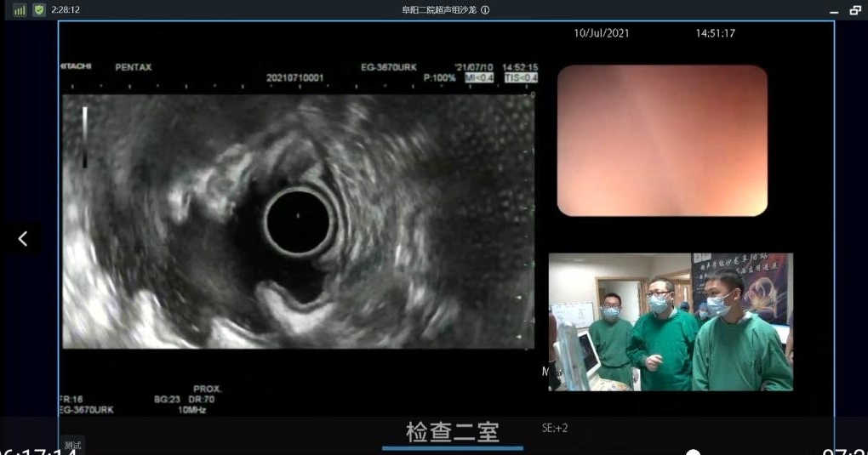Viewport: 868px width, 455px height.
Task: Open the green security shield icon
Action: pos(38,10)
